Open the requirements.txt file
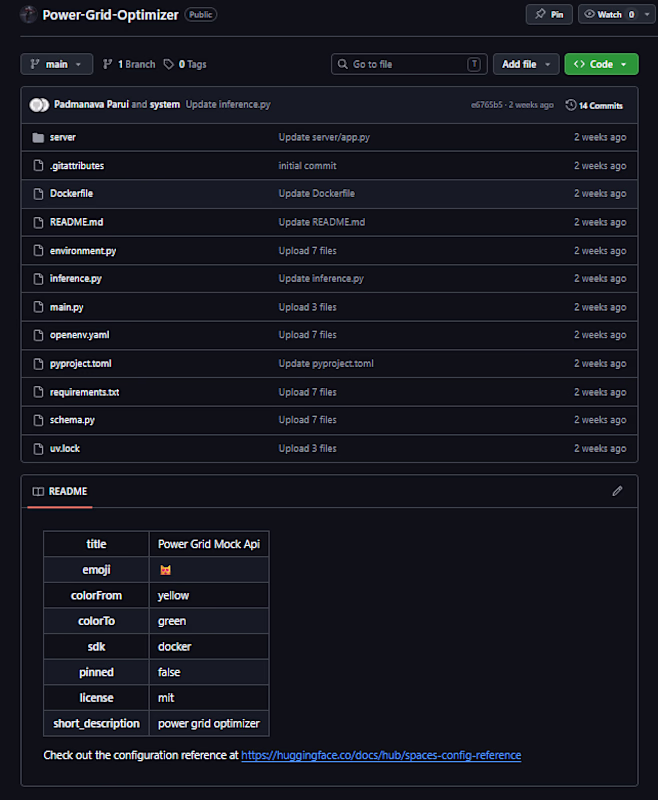This screenshot has height=800, width=658. pyautogui.click(x=84, y=392)
